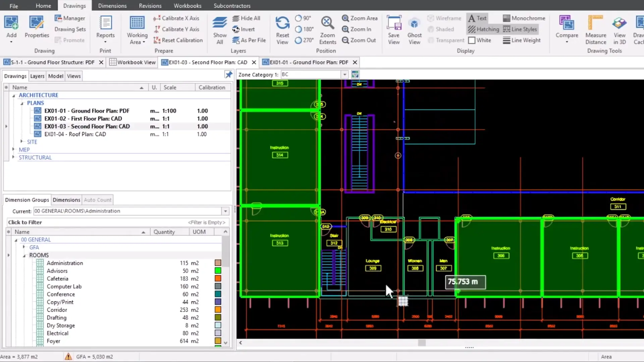The image size is (644, 362).
Task: Expand the STRUCTURAL tree node
Action: tap(13, 157)
